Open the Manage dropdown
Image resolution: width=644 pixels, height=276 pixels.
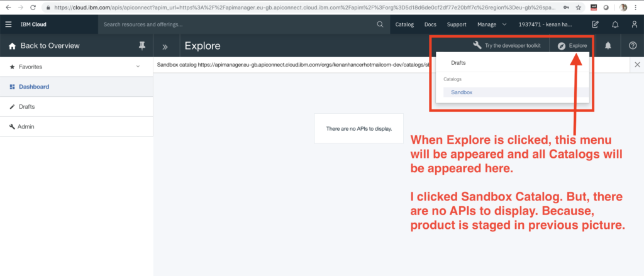pos(492,25)
